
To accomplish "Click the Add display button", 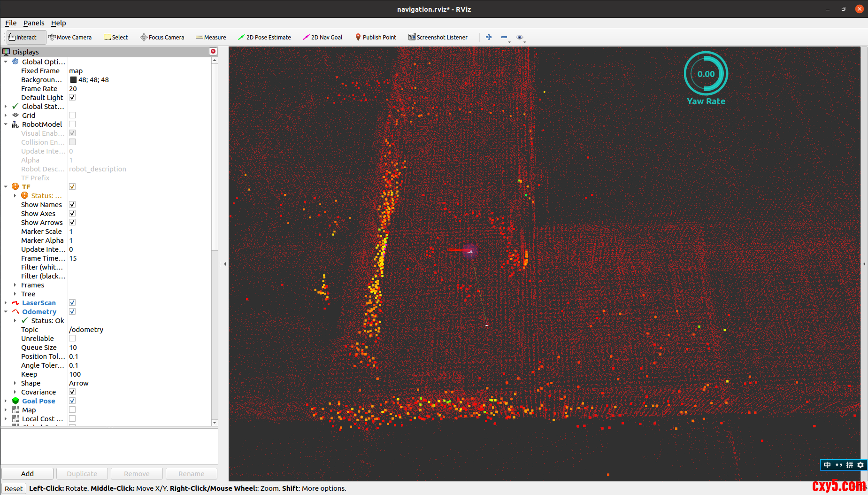I will pyautogui.click(x=27, y=473).
